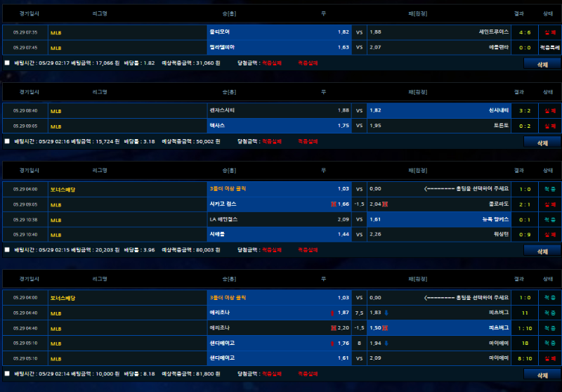Delete the bet with 배팅금액 15,724 원
Image resolution: width=562 pixels, height=392 pixels.
tap(542, 143)
